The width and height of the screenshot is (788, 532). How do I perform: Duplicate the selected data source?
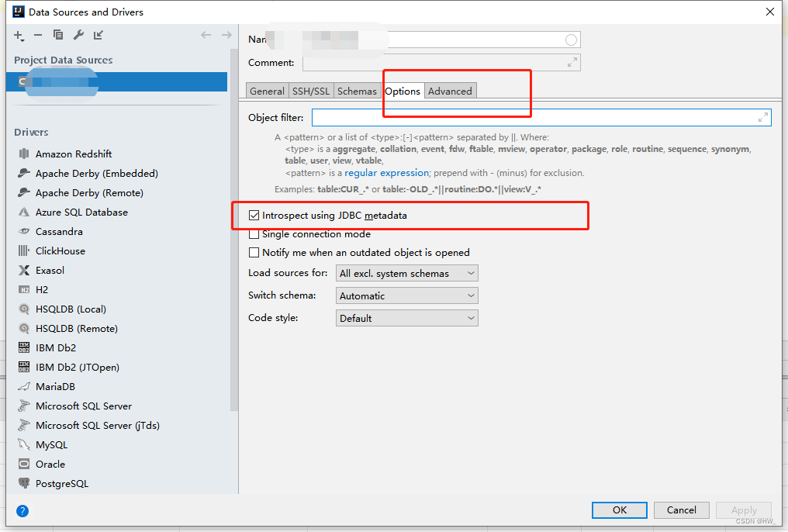pyautogui.click(x=58, y=35)
